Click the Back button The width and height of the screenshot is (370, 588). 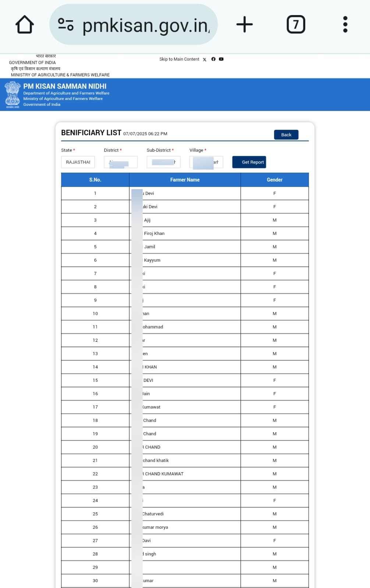click(286, 135)
